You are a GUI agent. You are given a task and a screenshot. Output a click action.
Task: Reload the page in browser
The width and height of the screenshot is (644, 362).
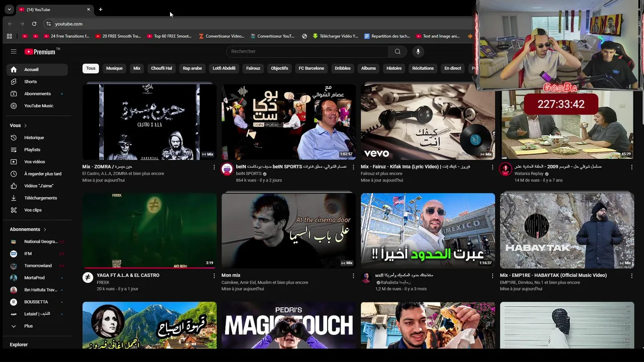(x=34, y=24)
